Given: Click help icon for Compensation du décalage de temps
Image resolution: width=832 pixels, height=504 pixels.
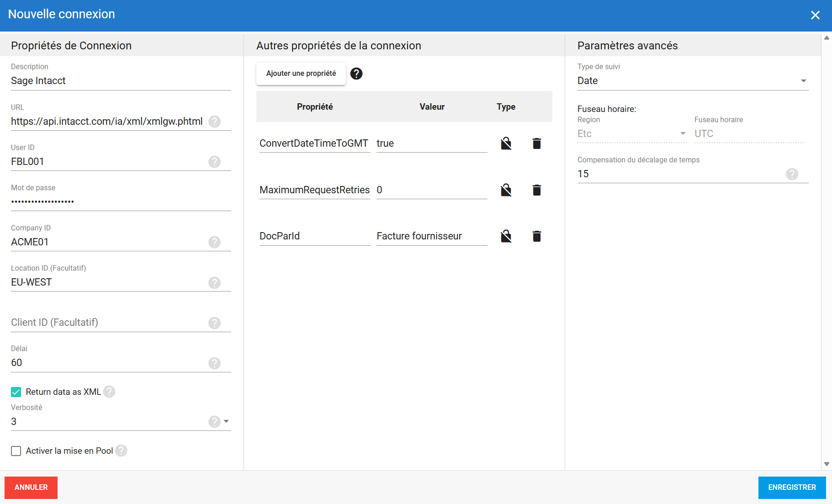Looking at the screenshot, I should [x=792, y=174].
